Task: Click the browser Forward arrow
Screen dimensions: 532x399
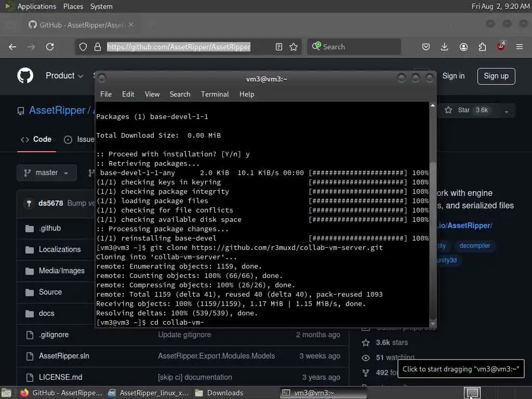Action: [x=31, y=47]
